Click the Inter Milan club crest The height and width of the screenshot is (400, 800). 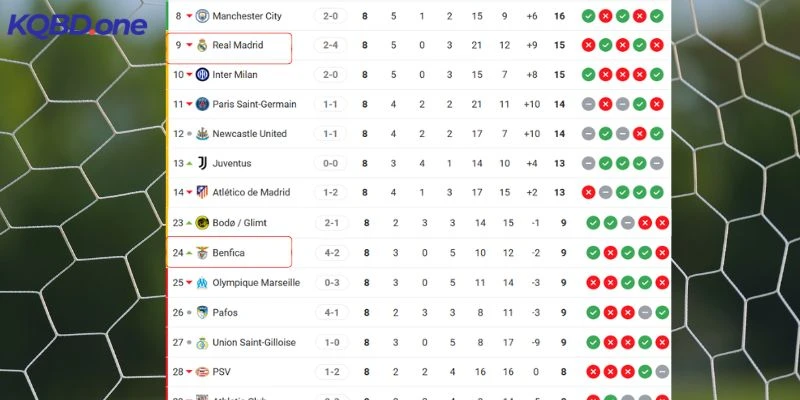click(x=202, y=75)
